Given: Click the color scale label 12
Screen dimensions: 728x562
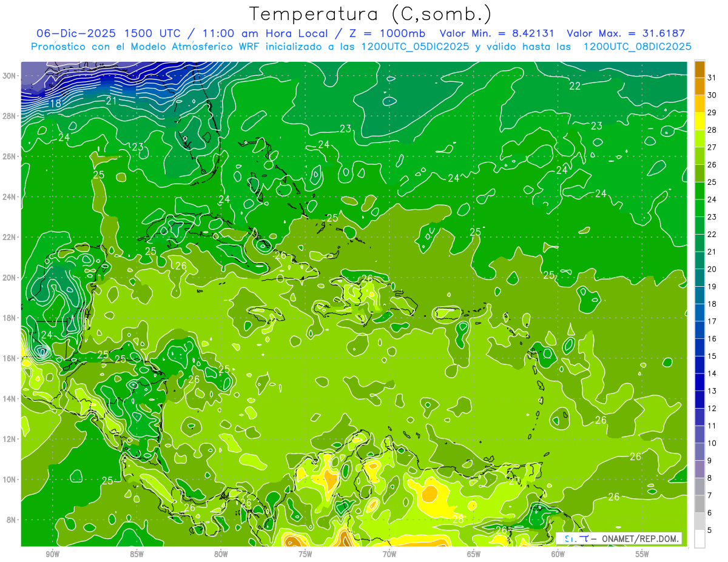Looking at the screenshot, I should (712, 408).
